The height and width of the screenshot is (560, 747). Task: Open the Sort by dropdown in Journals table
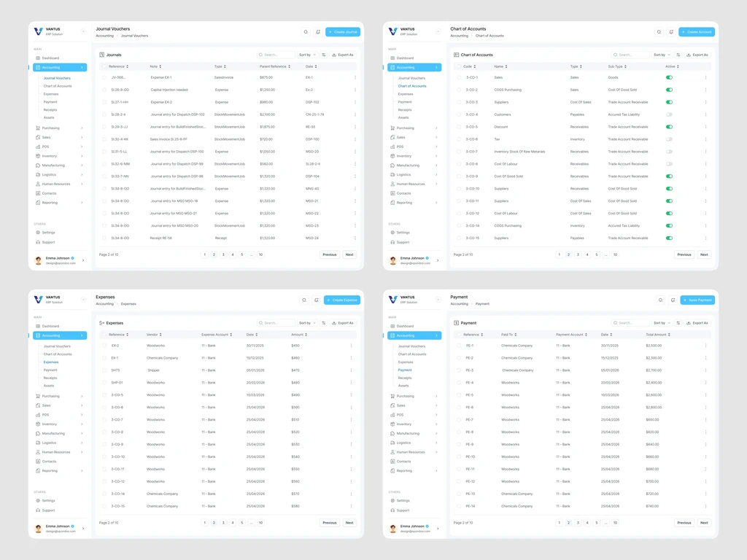coord(307,55)
